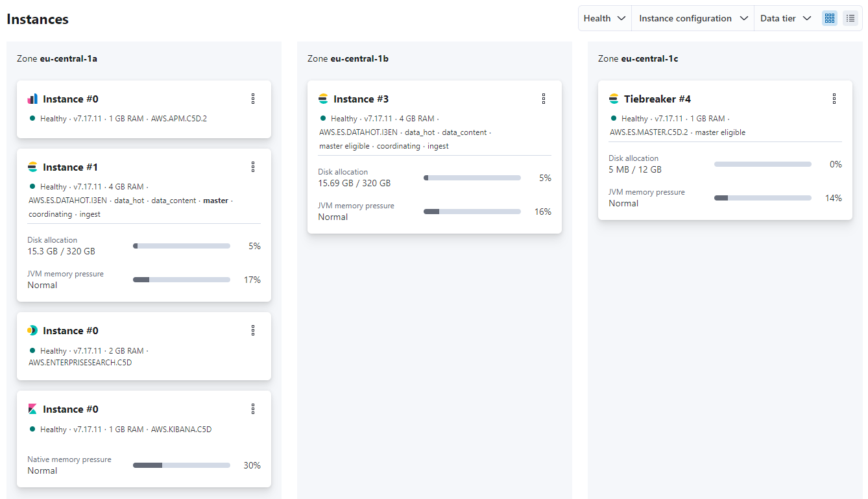Open the Data tier filter dropdown
Image resolution: width=868 pixels, height=499 pixels.
[785, 18]
